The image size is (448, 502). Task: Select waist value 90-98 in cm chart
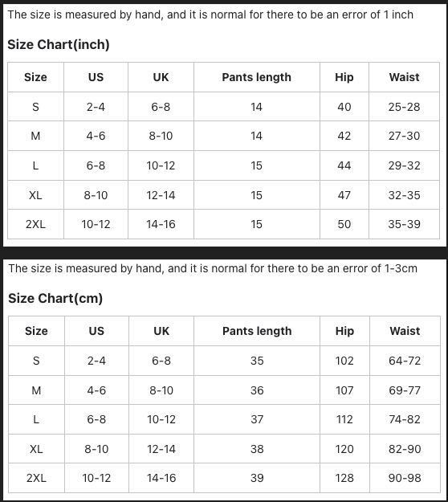tap(405, 478)
